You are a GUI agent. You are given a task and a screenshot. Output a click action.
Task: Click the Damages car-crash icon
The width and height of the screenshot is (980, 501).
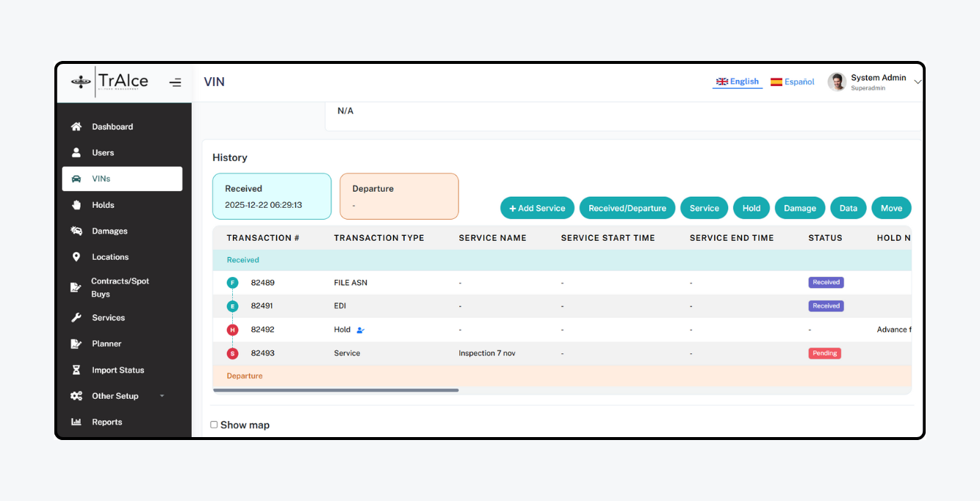pyautogui.click(x=76, y=231)
